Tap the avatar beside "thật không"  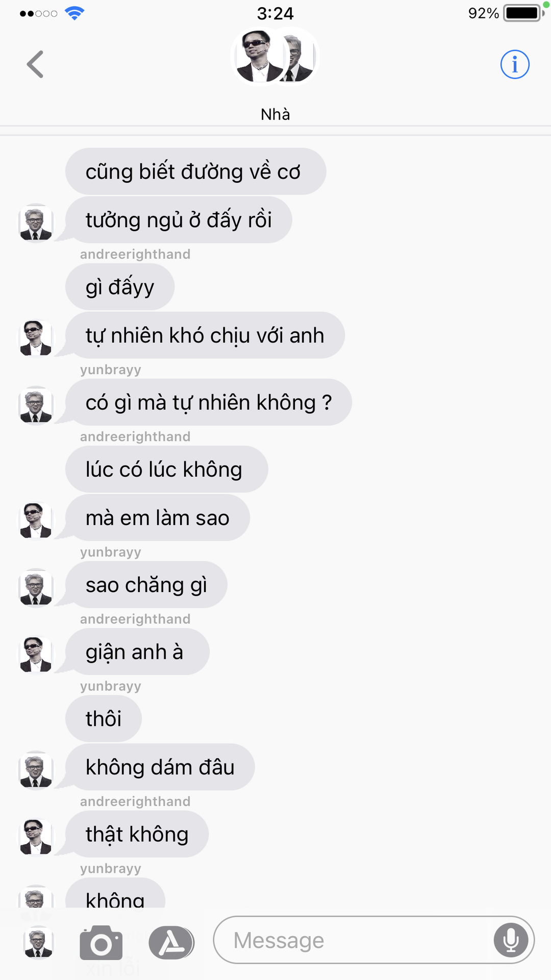coord(36,837)
